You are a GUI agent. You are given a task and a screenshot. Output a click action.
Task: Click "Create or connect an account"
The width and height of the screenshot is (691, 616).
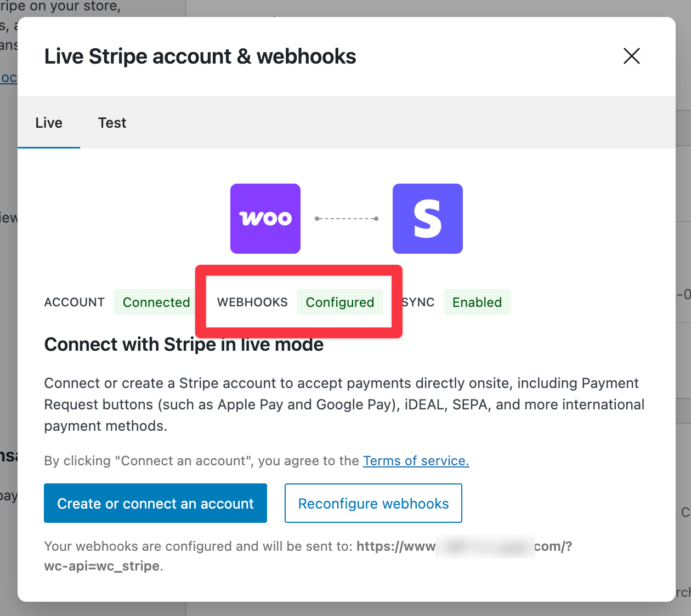point(155,503)
